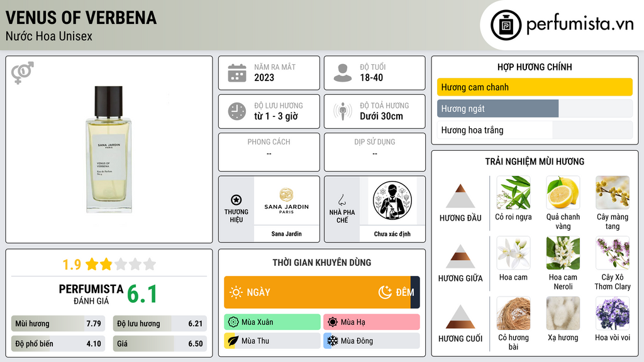Click the Sana Jardin brand name link
The height and width of the screenshot is (362, 644).
click(x=286, y=234)
